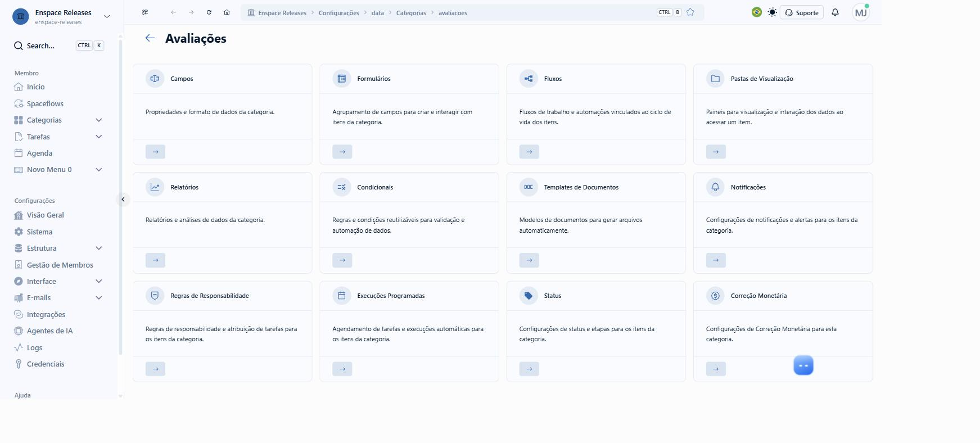This screenshot has height=443, width=980.
Task: Click the back arrow beside Avaliações title
Action: (150, 38)
